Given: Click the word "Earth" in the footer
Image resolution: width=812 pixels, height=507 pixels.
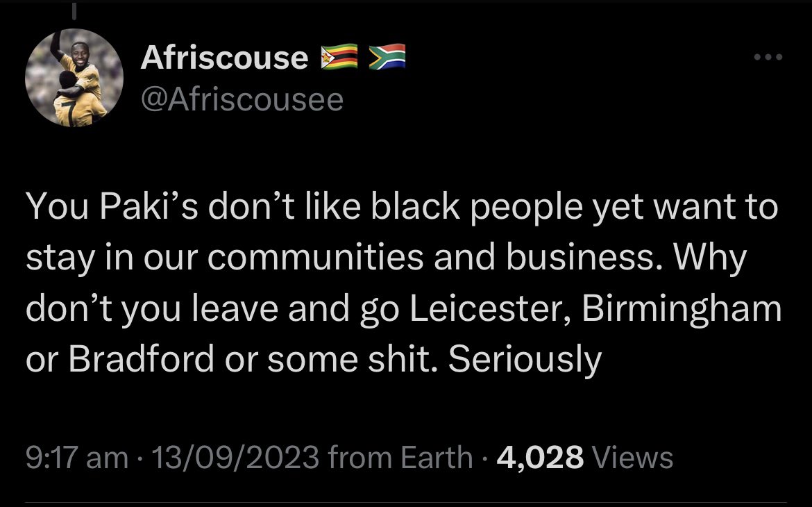Looking at the screenshot, I should click(435, 458).
